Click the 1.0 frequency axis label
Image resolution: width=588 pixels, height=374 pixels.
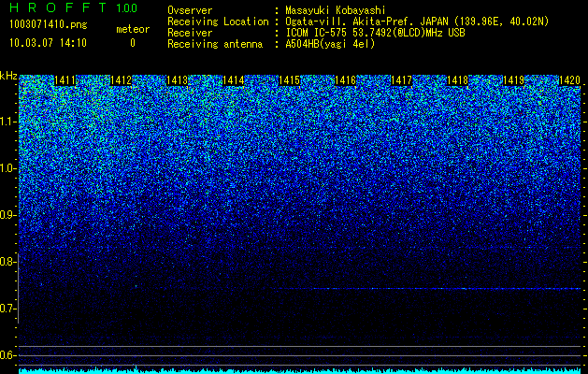click(7, 168)
